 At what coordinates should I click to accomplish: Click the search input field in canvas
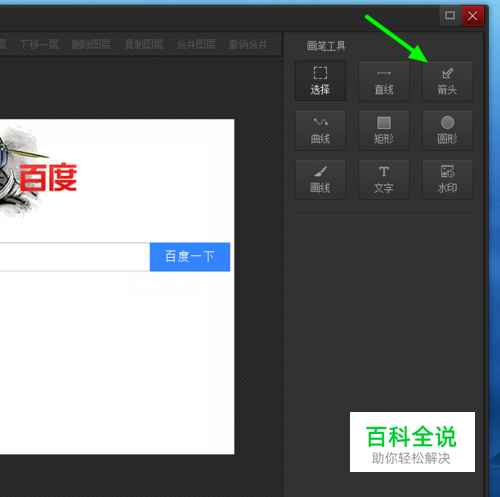click(x=75, y=257)
